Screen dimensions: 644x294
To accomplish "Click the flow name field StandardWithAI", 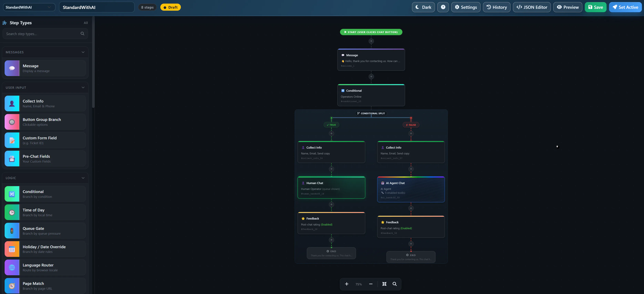I will (96, 7).
